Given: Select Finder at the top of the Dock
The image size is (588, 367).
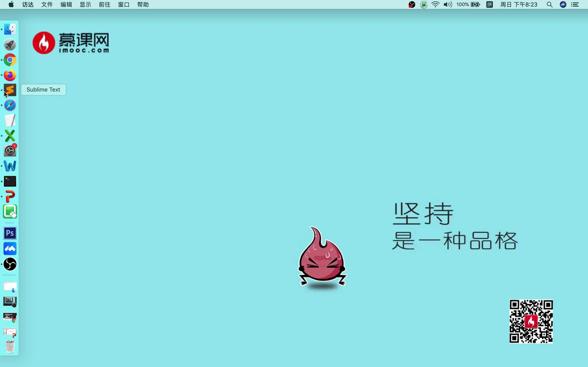Looking at the screenshot, I should [10, 29].
